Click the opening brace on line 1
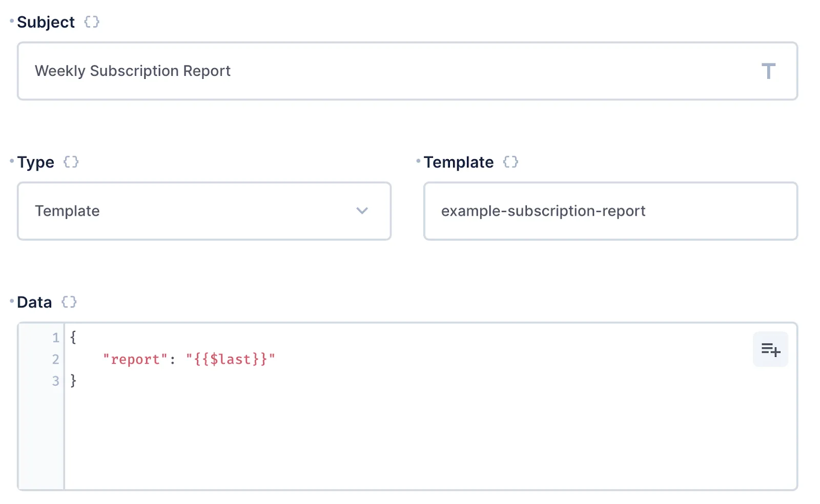This screenshot has width=820, height=504. click(73, 338)
